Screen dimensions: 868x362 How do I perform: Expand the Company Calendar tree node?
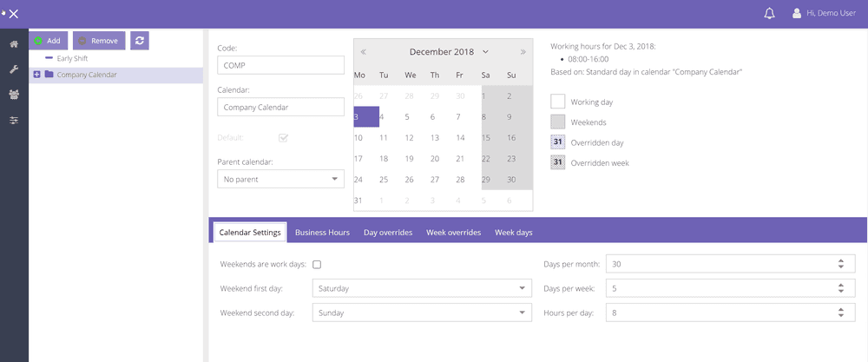[x=36, y=74]
